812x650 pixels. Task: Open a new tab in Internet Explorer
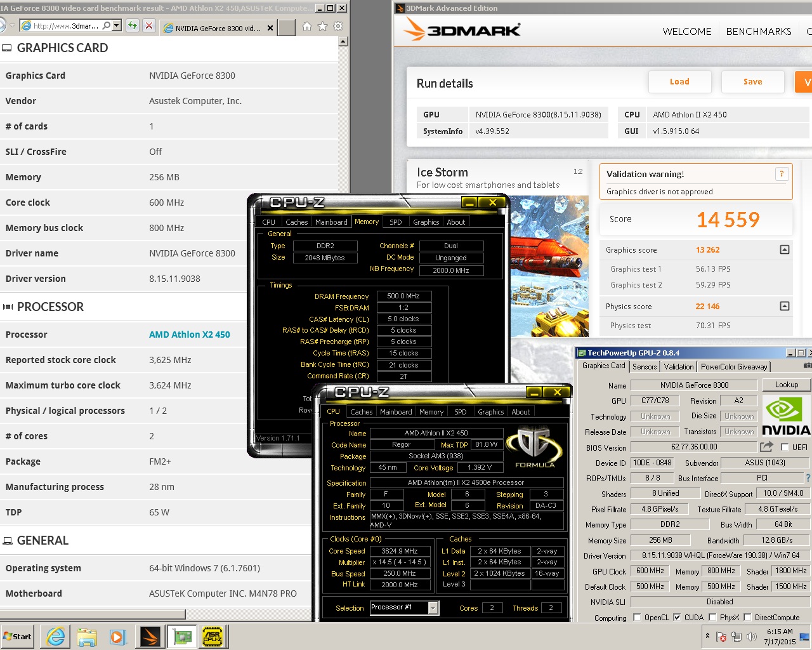tap(287, 28)
